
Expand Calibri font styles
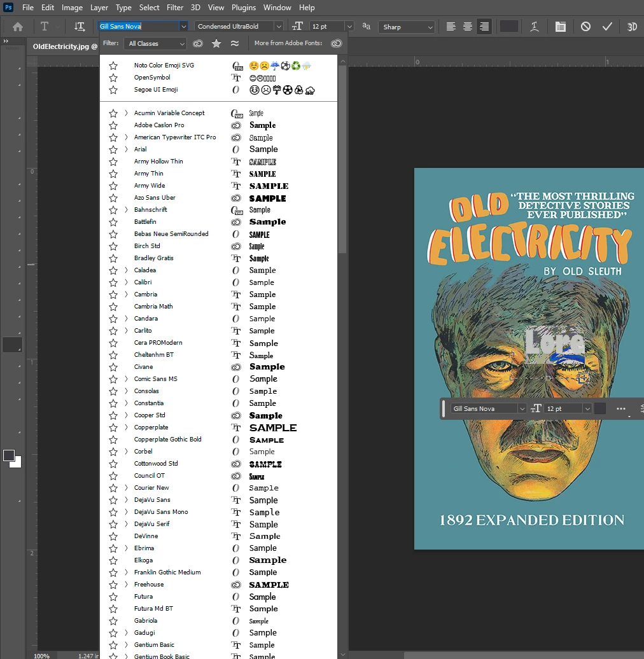(126, 282)
